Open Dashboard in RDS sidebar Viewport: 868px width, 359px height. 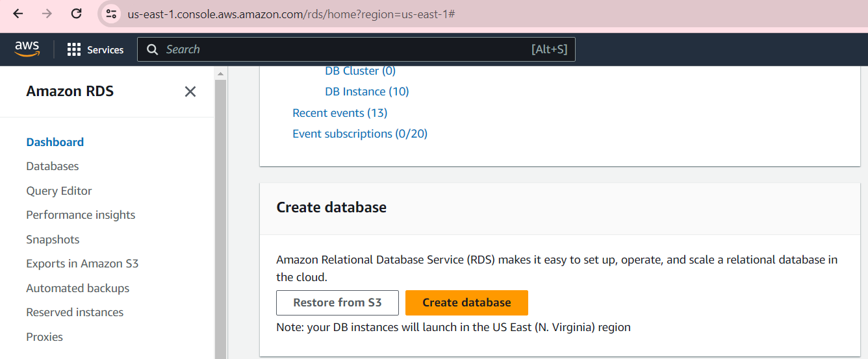(x=55, y=142)
